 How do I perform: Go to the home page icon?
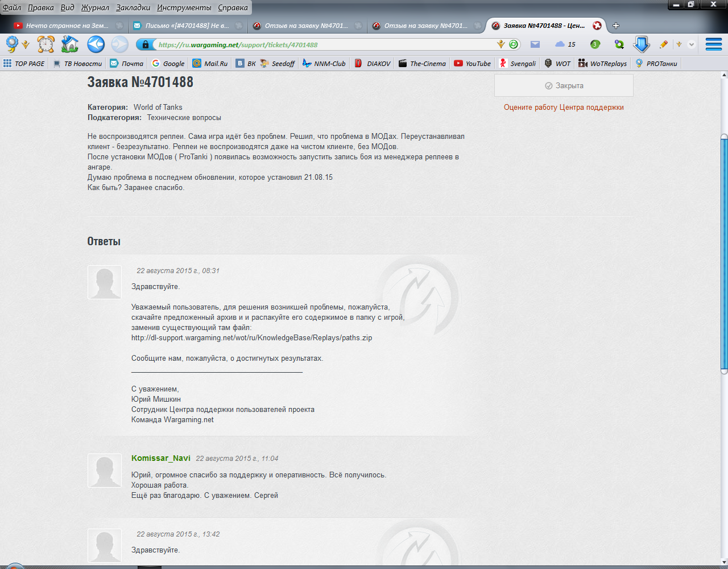70,44
